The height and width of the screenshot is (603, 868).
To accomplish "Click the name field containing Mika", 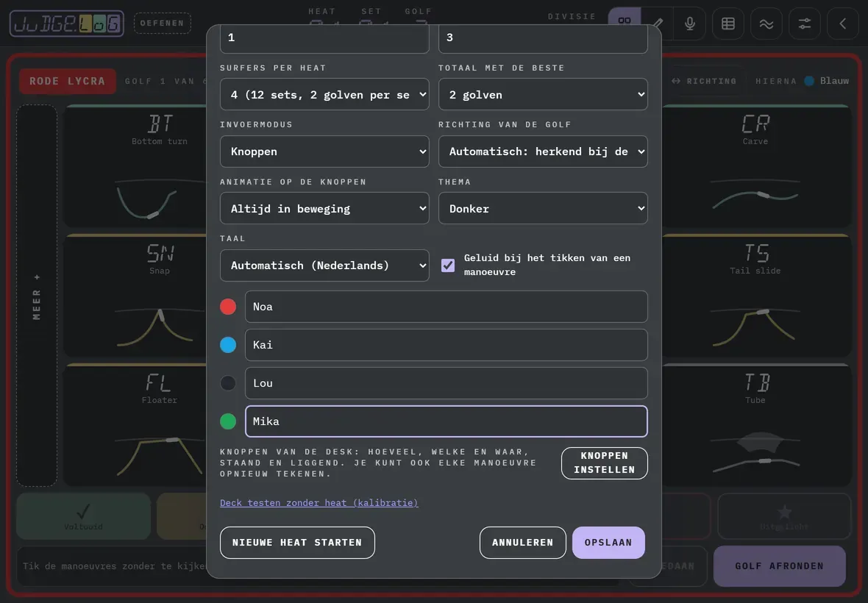I will (x=447, y=421).
